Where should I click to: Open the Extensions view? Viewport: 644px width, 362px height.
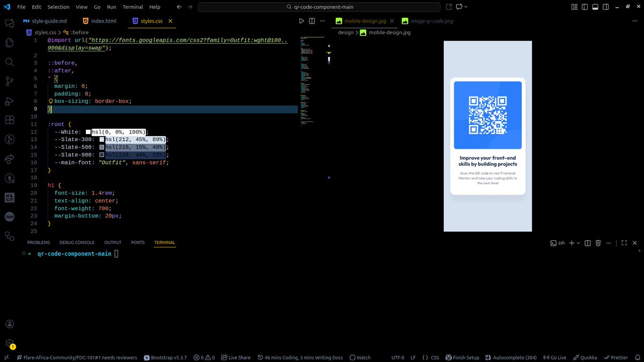tap(9, 120)
